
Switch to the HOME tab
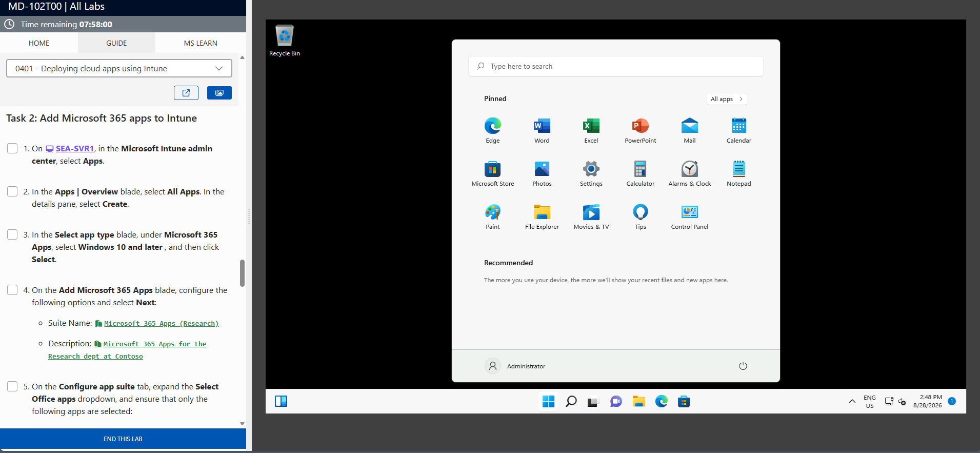(x=39, y=43)
